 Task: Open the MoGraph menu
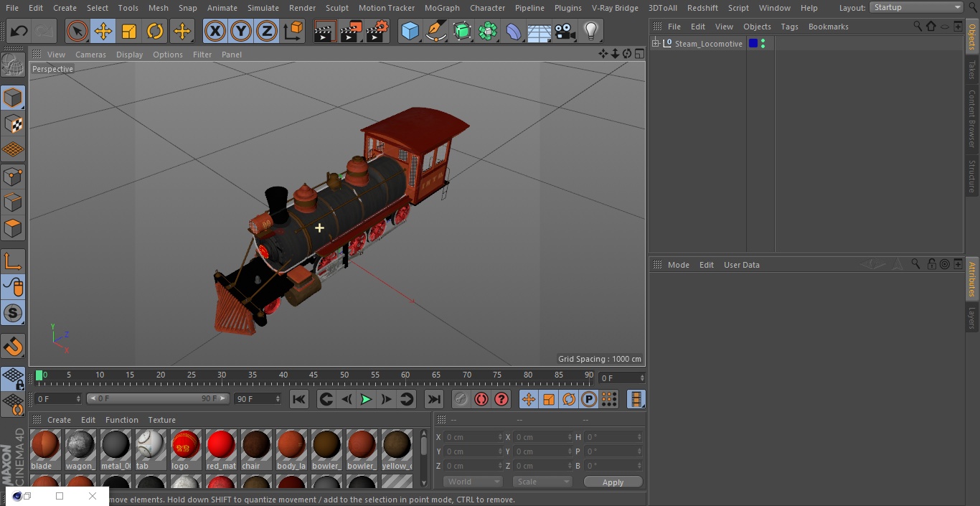pyautogui.click(x=442, y=8)
